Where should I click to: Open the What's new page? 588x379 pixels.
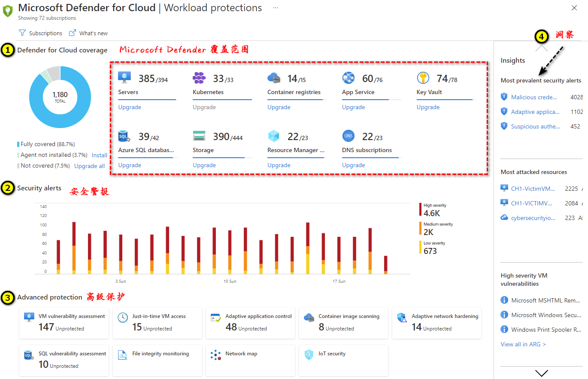coord(89,33)
